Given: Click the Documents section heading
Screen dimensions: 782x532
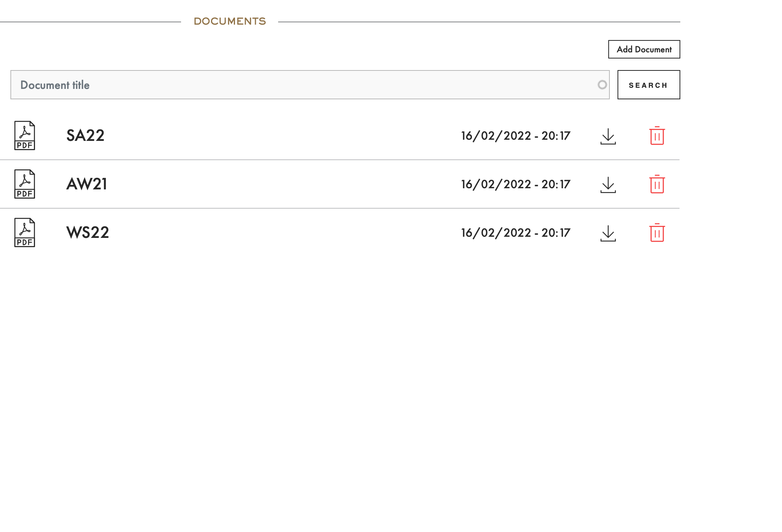Looking at the screenshot, I should 230,21.
